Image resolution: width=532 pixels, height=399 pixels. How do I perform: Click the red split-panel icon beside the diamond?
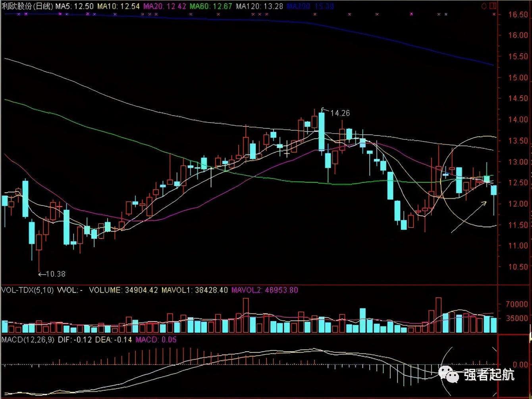pos(493,6)
